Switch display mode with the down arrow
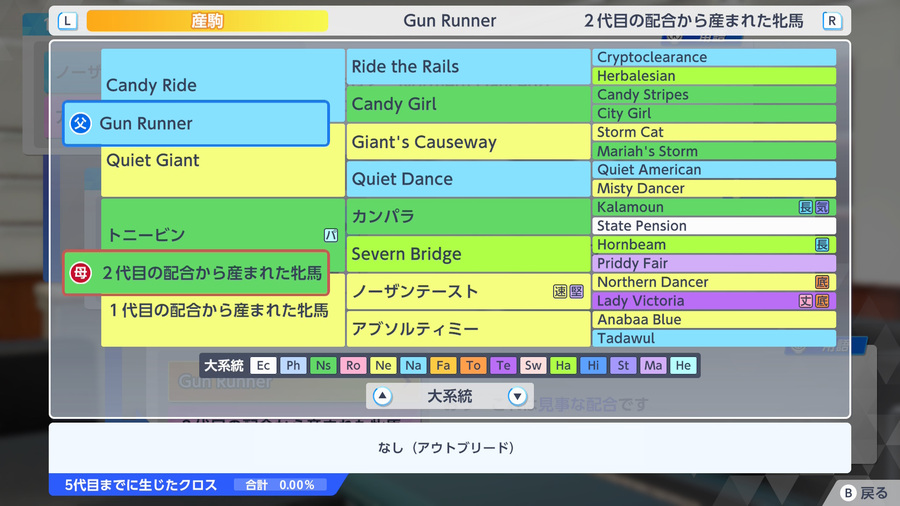The image size is (900, 506). (517, 396)
